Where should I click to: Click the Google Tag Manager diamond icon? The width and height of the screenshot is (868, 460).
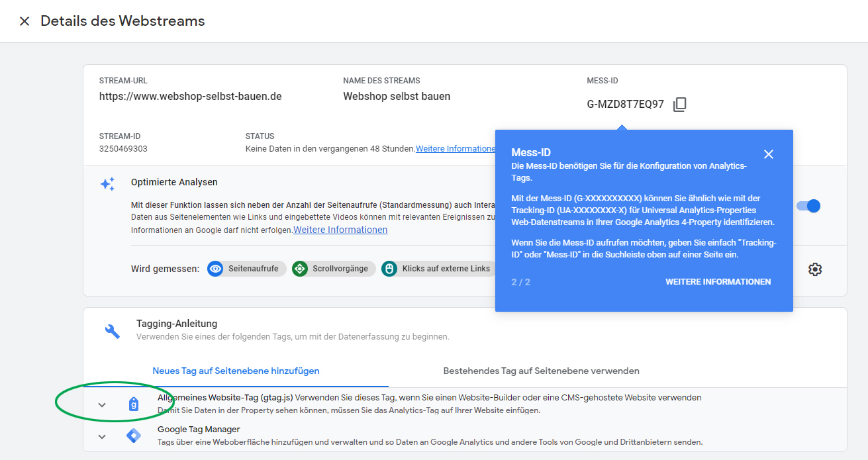pos(134,436)
